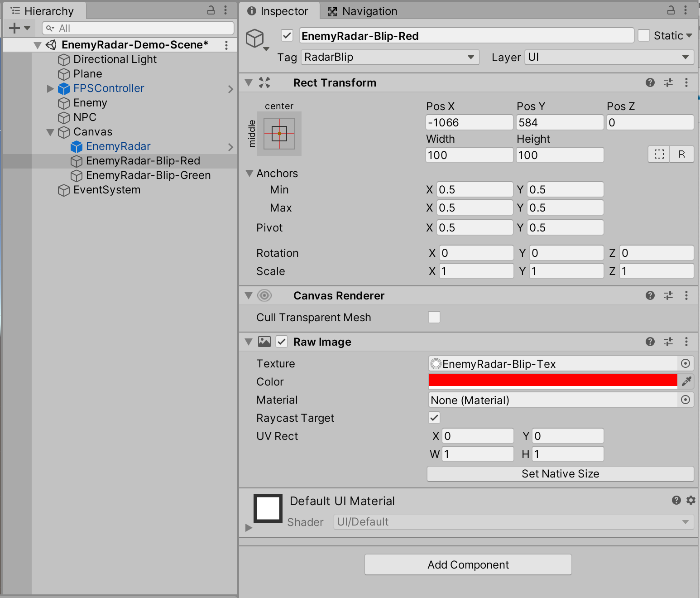
Task: Toggle Rect Transform blueprint mode button
Action: tap(659, 154)
